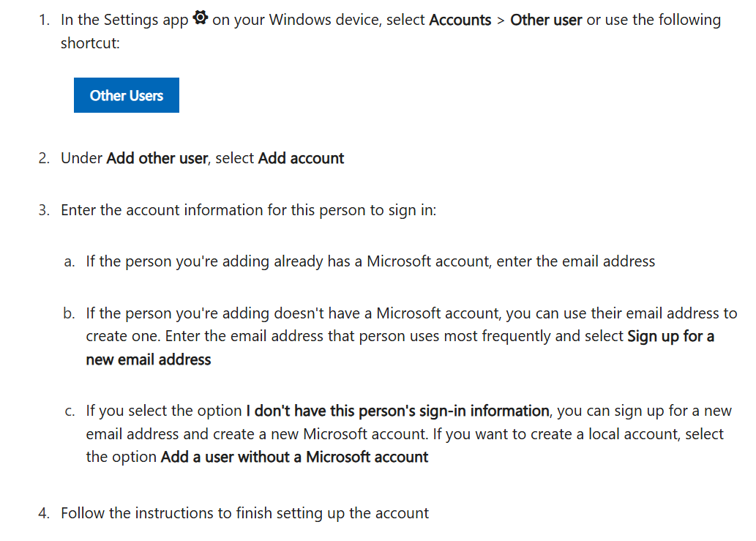
Task: Click the letter a sub-item marker
Action: point(69,261)
